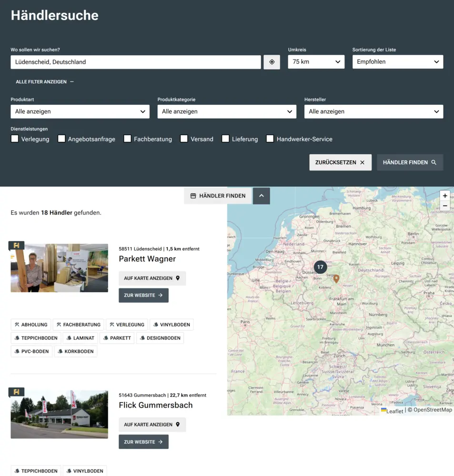Click the locate-me crosshair icon
This screenshot has width=454, height=476.
(272, 62)
